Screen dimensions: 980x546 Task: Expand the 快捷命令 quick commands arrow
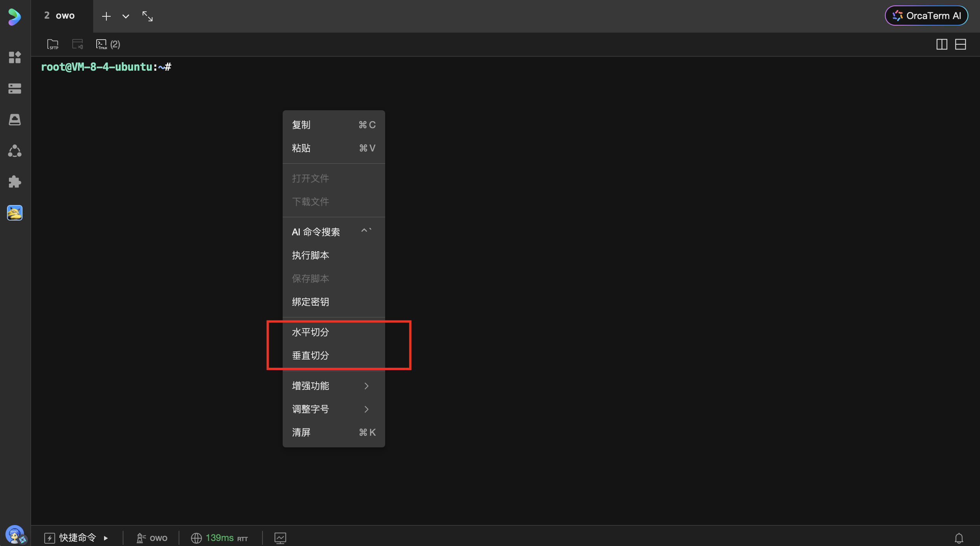(x=106, y=538)
